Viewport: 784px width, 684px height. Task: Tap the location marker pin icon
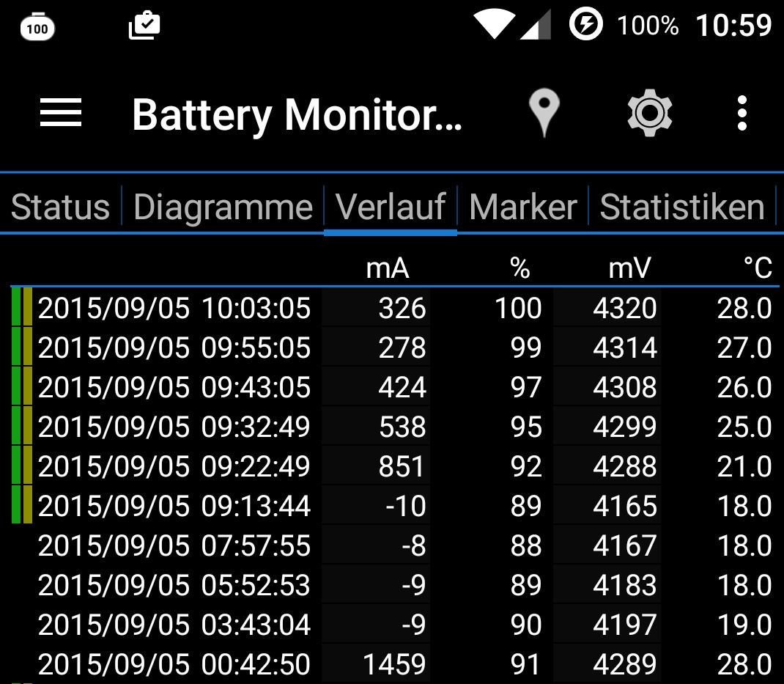[544, 114]
